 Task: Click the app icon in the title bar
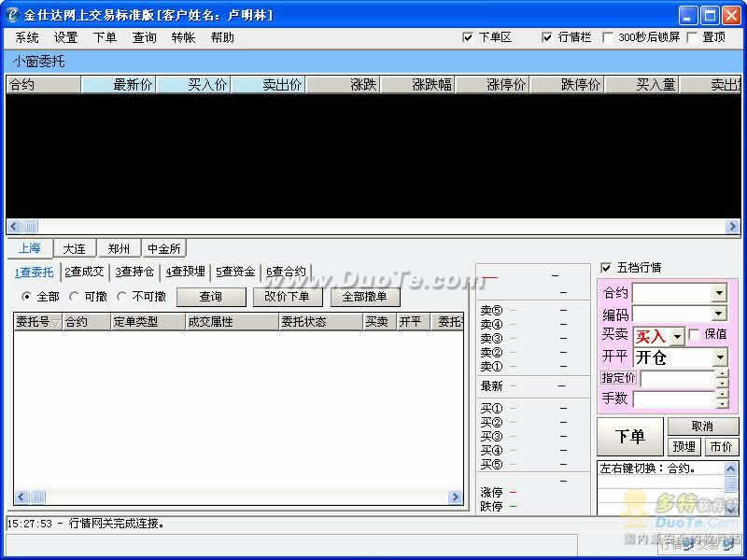[12, 16]
